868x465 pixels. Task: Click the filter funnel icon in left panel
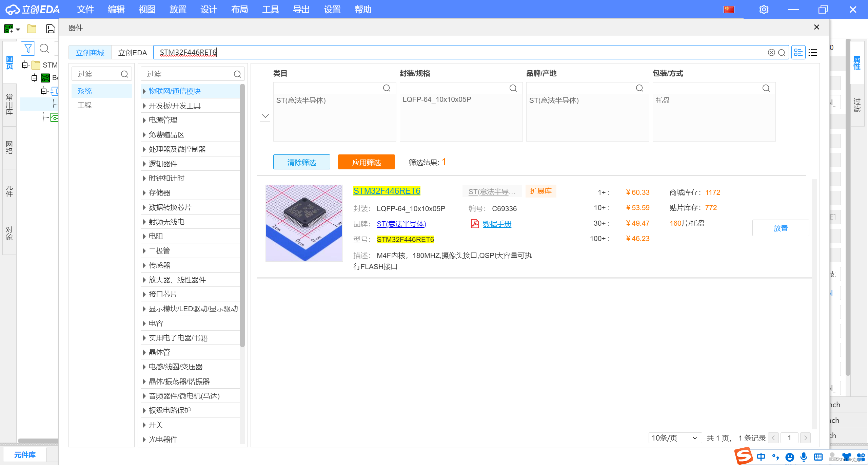(x=28, y=49)
